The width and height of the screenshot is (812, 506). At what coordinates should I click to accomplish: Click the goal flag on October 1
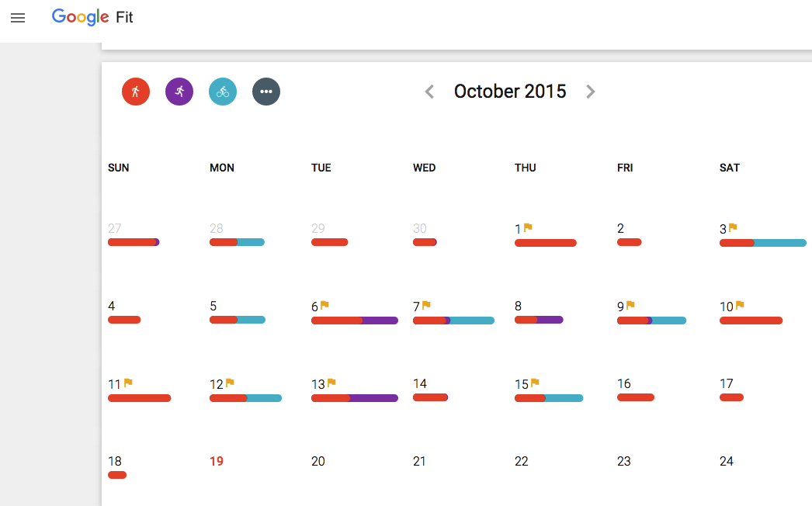click(528, 226)
